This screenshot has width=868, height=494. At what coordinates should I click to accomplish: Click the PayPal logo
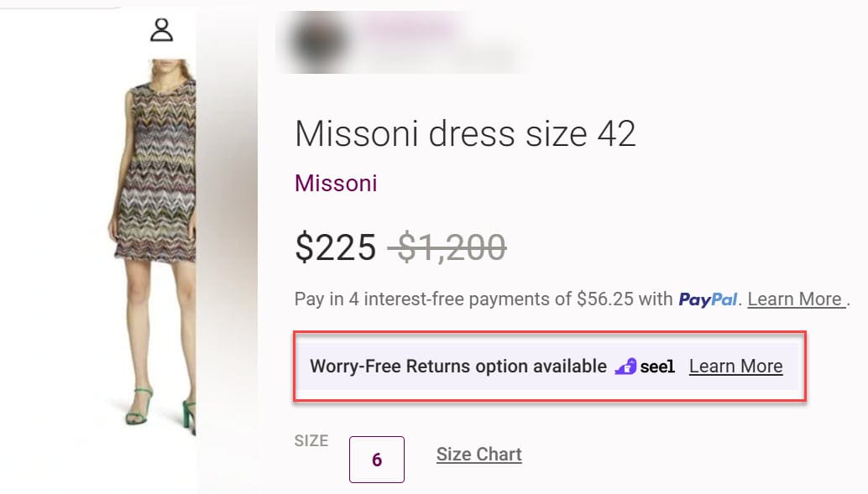click(x=708, y=299)
